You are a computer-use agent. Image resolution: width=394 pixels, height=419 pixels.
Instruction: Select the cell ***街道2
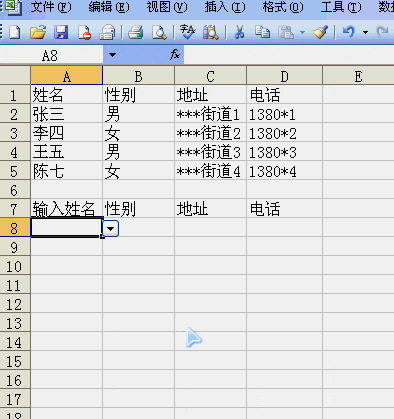(210, 133)
